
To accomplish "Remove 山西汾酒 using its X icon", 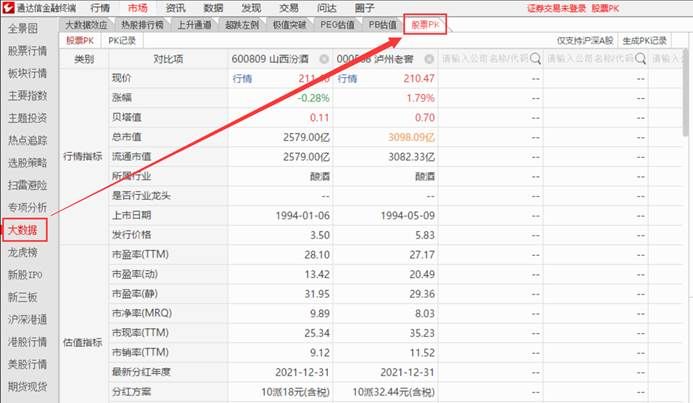I will (325, 60).
